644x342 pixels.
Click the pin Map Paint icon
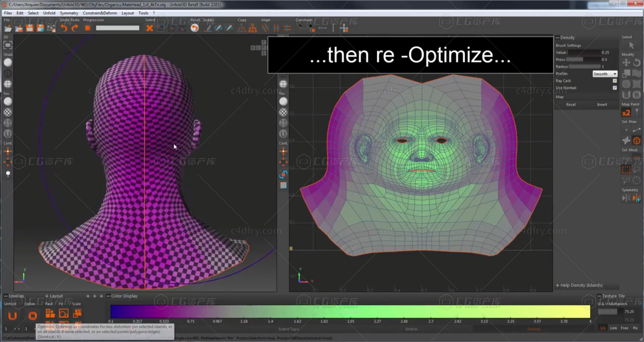tap(637, 113)
